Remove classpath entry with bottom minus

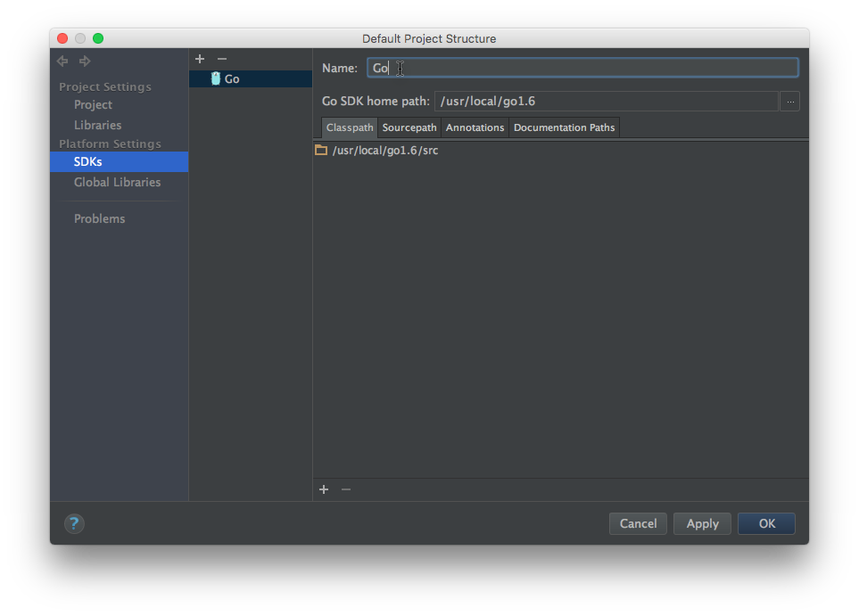point(346,489)
